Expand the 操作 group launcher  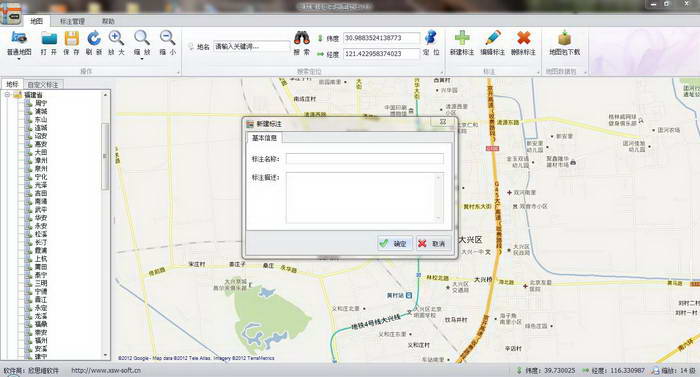(178, 72)
